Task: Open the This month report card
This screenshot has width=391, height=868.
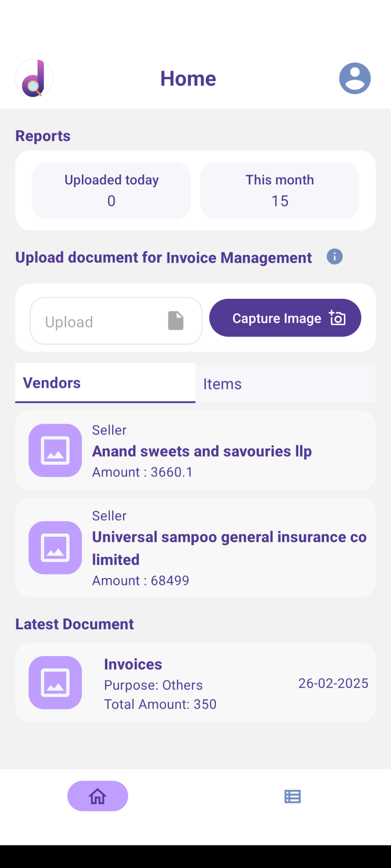Action: pyautogui.click(x=280, y=190)
